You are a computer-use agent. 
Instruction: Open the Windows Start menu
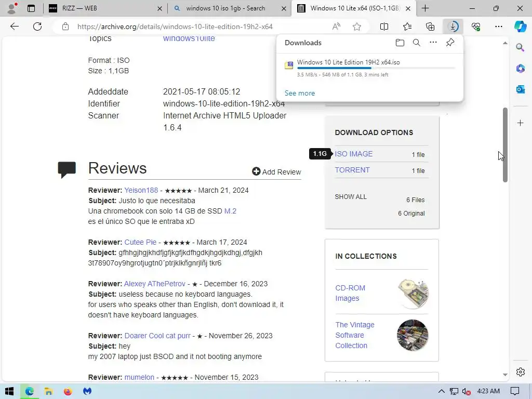(x=9, y=391)
